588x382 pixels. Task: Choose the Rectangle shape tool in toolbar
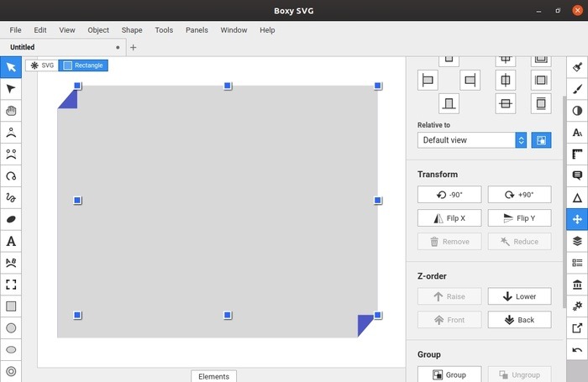point(11,306)
